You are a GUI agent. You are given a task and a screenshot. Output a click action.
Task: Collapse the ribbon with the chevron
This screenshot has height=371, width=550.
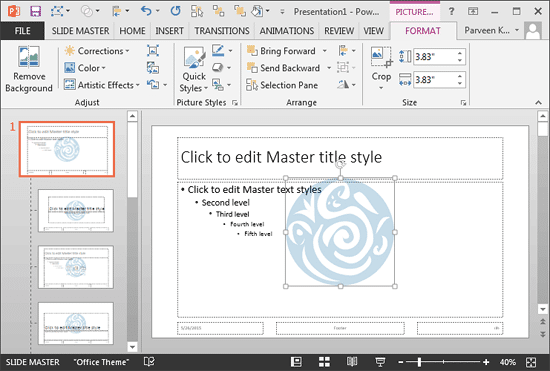[x=538, y=102]
